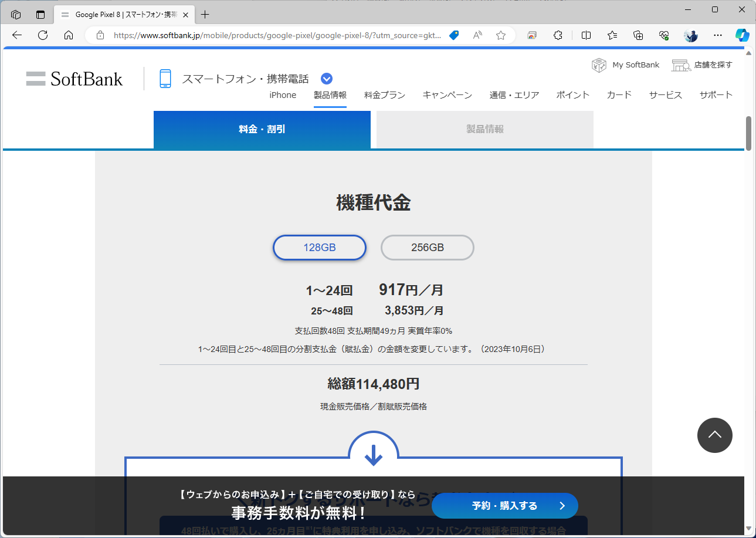The width and height of the screenshot is (756, 538).
Task: Select the 128GB storage option
Action: pos(319,247)
